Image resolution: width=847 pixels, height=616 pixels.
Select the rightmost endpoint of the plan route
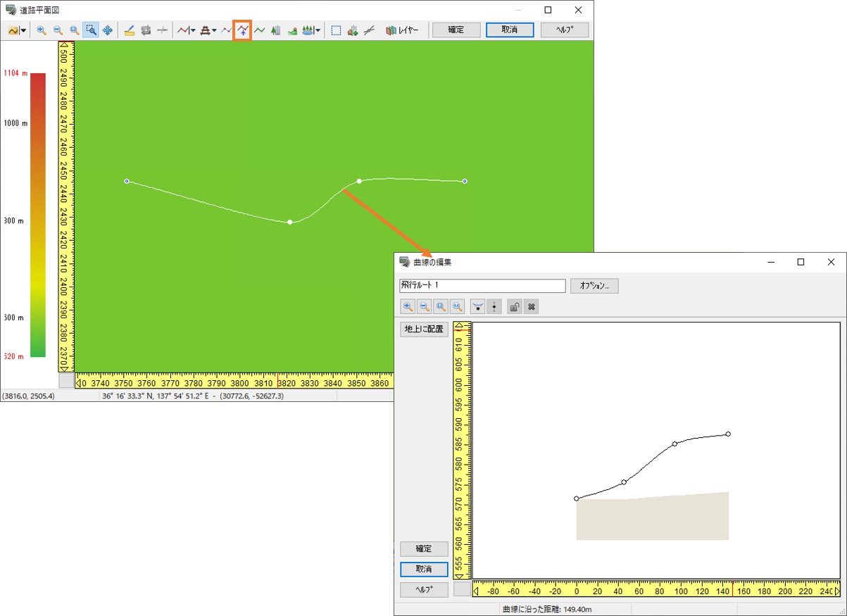[x=465, y=182]
